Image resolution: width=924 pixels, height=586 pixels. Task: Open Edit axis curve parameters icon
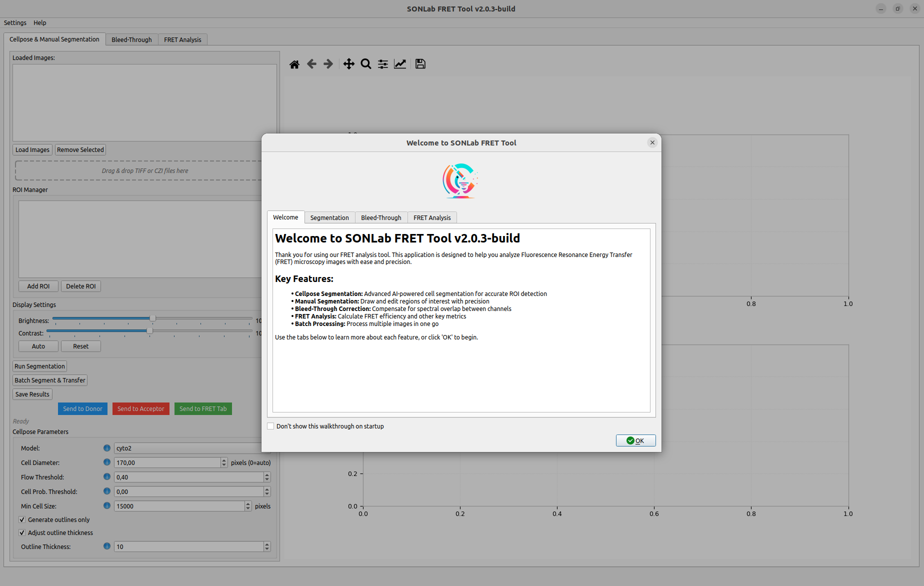[x=400, y=64]
